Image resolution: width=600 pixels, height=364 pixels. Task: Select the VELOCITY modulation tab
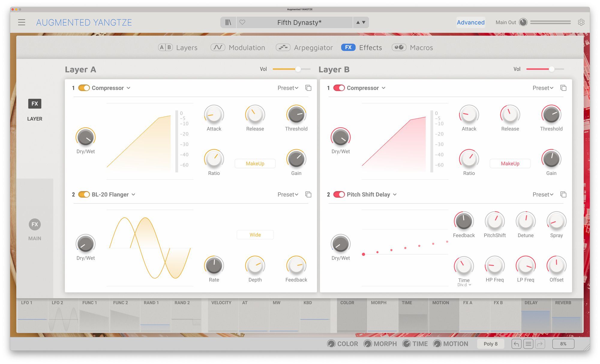point(223,315)
